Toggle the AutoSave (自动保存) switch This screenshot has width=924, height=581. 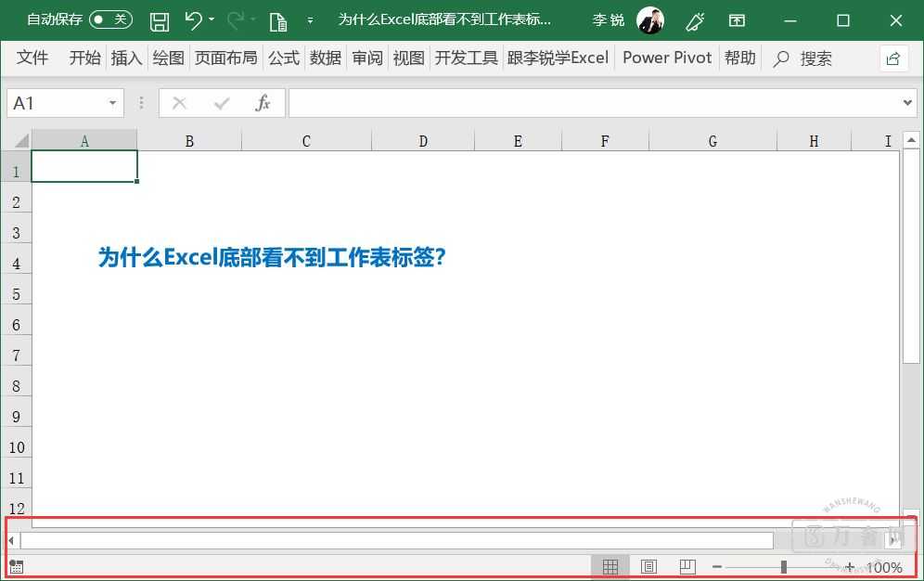point(110,19)
